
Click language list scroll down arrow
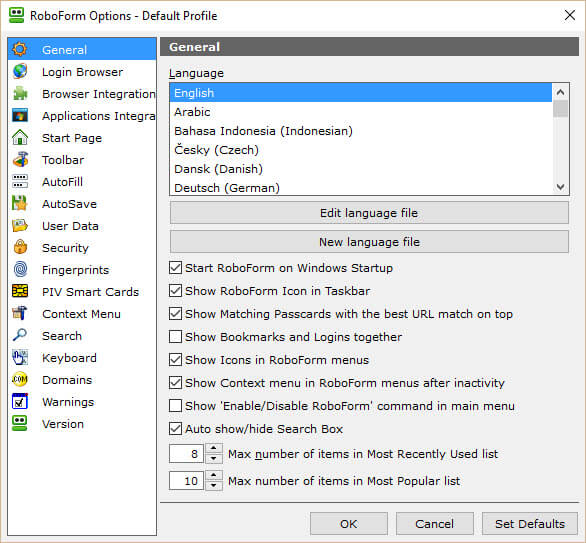560,186
